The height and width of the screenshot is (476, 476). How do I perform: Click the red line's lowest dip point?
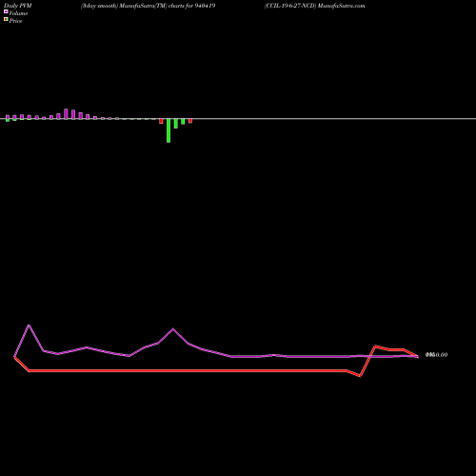point(360,376)
